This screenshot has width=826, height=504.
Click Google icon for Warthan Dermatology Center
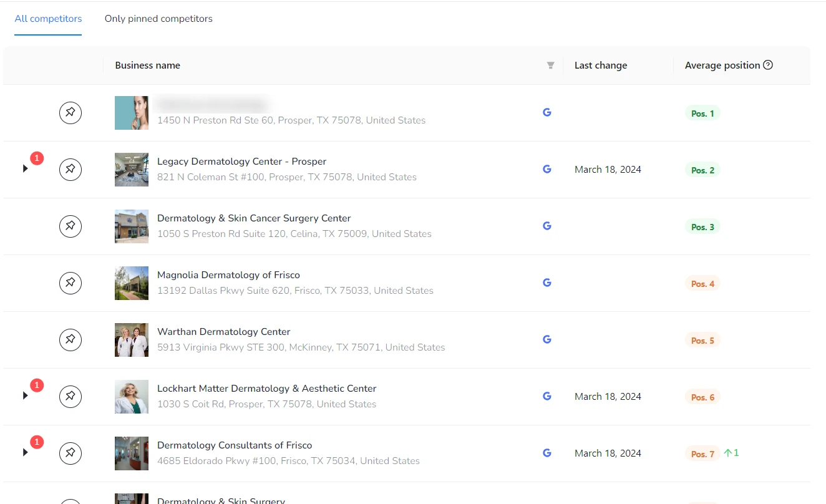547,339
